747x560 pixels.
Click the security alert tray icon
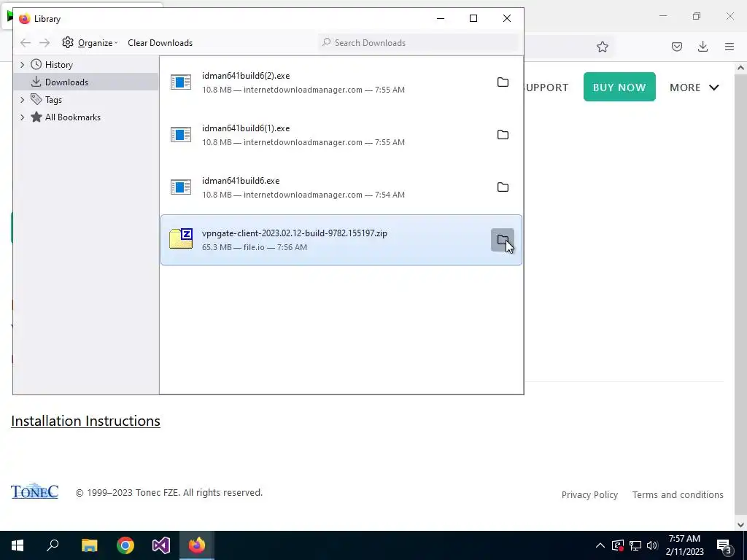coord(618,545)
